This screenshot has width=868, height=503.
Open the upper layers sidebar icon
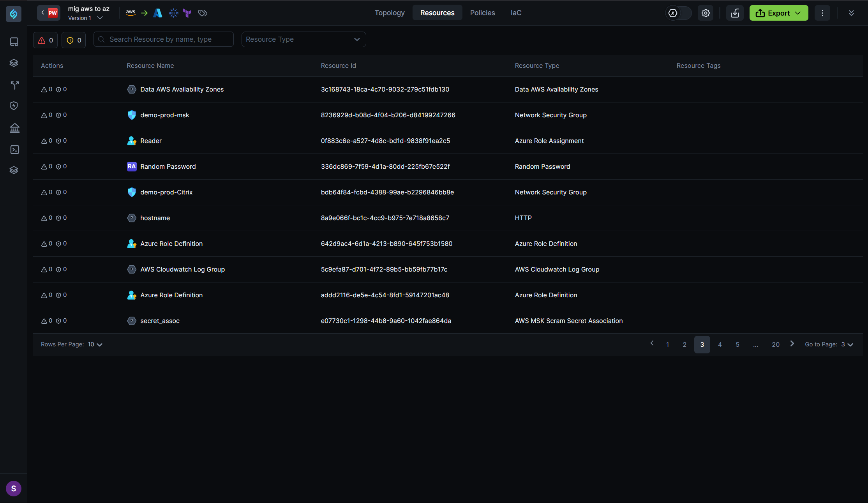[x=14, y=63]
